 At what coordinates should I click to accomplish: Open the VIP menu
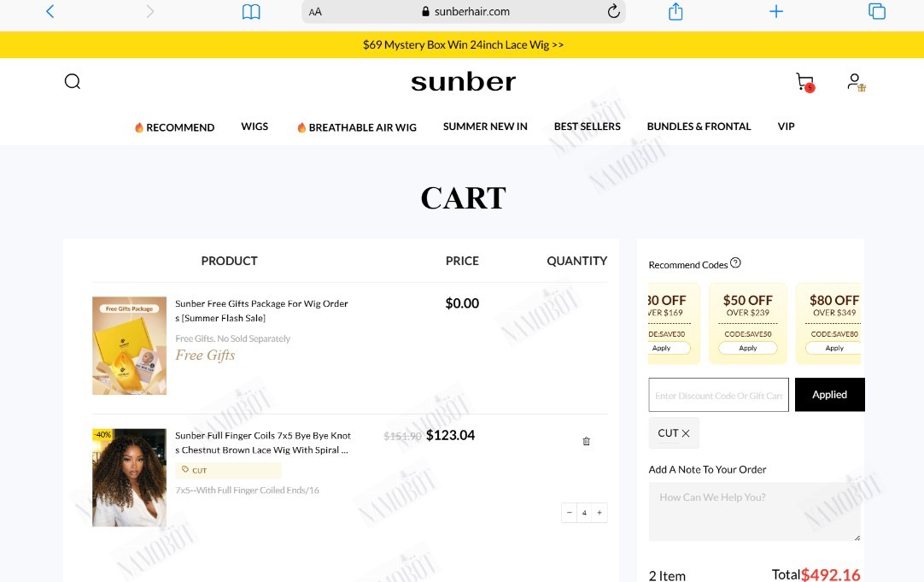[787, 126]
